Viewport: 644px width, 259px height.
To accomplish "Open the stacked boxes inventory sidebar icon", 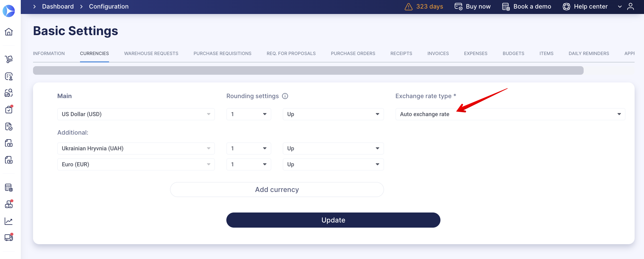I will tap(9, 204).
